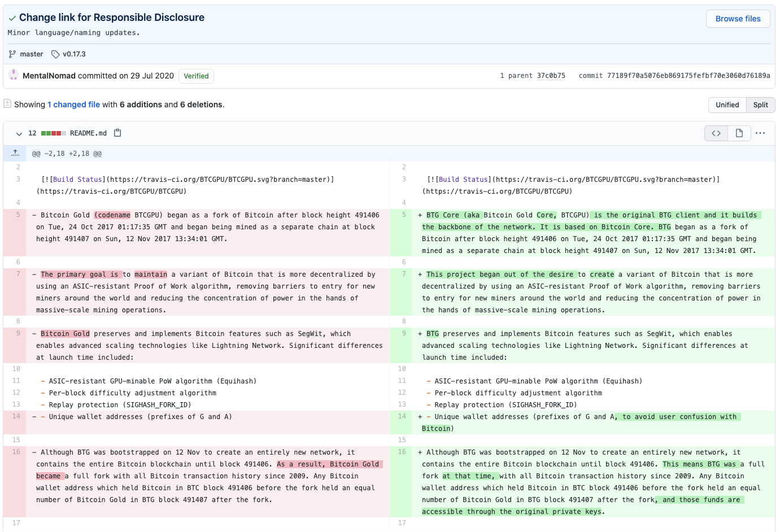Click the left-pane line 'Per-block difficulty adjustment algorithm'
The width and height of the screenshot is (780, 532).
pyautogui.click(x=132, y=393)
